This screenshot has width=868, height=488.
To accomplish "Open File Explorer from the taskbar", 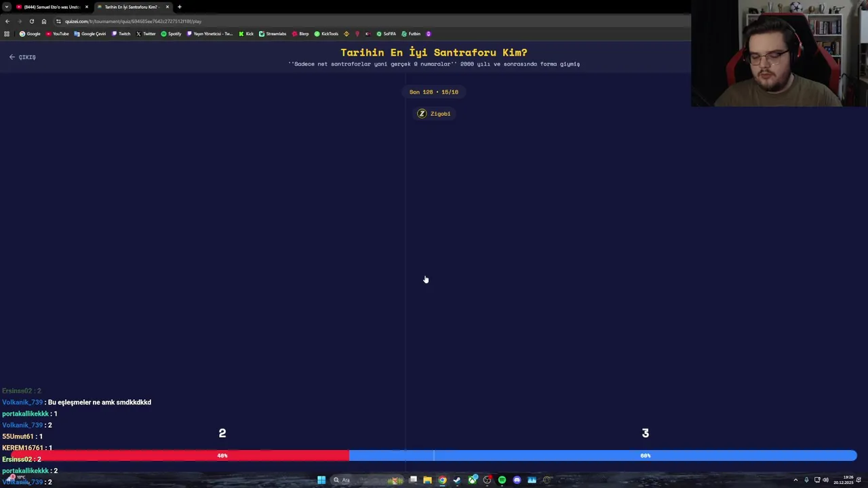I will pyautogui.click(x=427, y=480).
